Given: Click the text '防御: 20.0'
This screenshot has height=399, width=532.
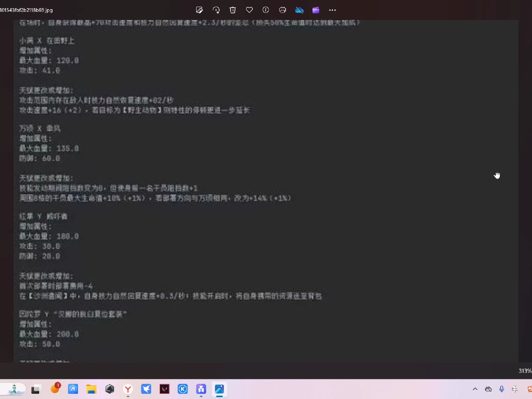Looking at the screenshot, I should coord(40,256).
